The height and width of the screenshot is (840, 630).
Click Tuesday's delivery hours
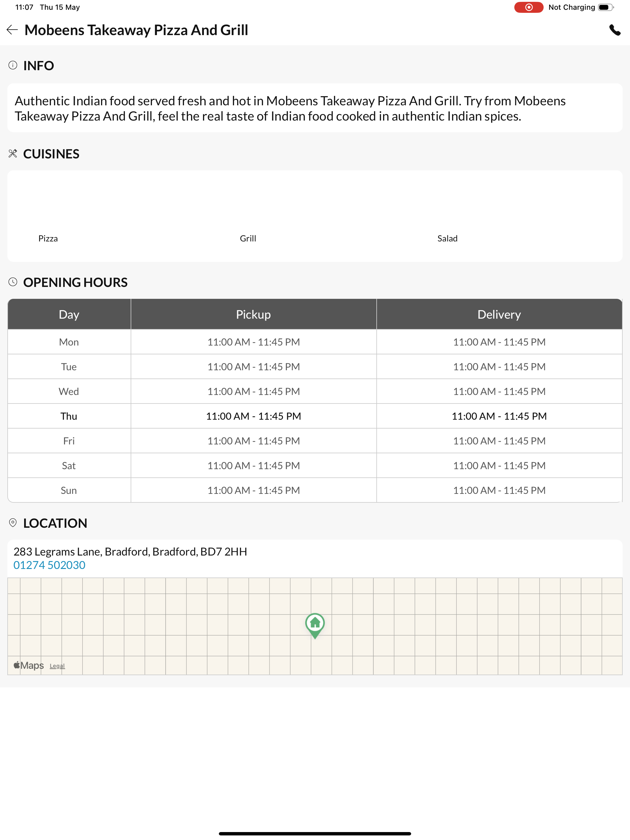[499, 367]
